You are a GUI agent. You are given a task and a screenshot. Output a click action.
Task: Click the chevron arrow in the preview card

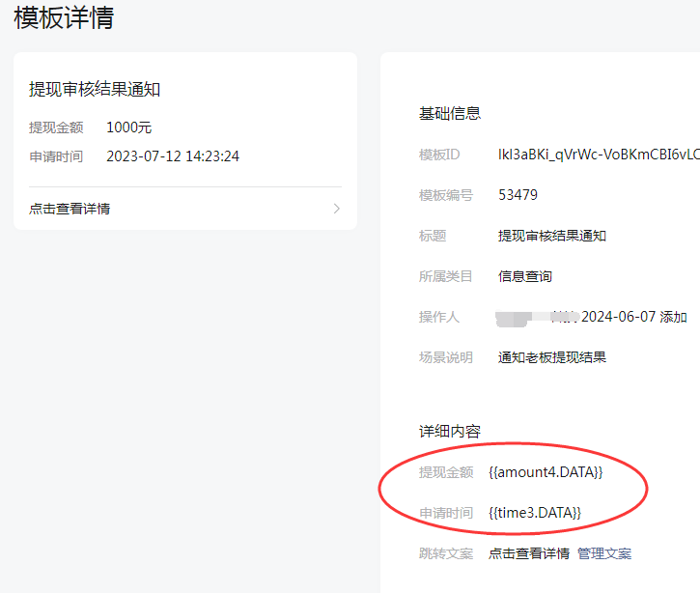(336, 209)
